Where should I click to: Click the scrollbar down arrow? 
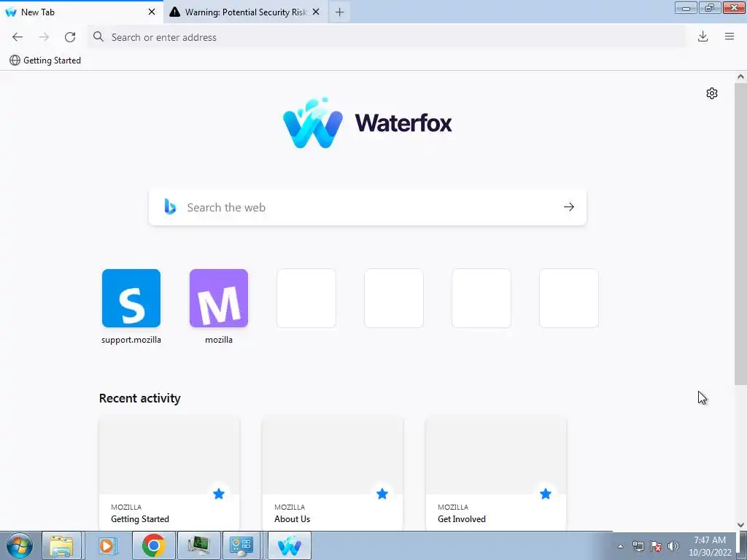pos(740,525)
